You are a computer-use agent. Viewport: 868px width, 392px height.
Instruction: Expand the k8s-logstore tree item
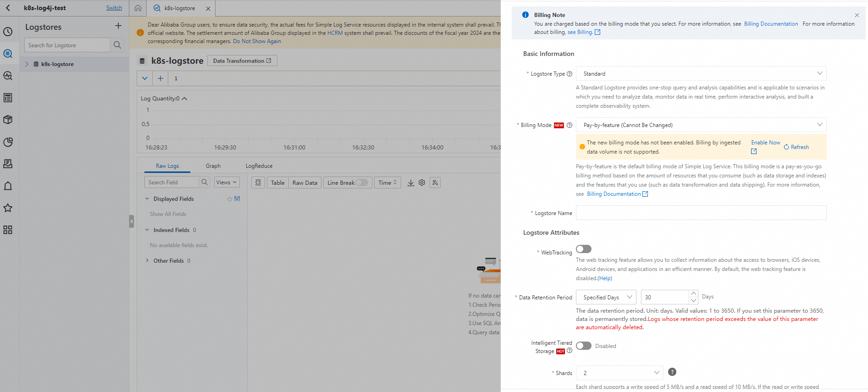(x=27, y=64)
